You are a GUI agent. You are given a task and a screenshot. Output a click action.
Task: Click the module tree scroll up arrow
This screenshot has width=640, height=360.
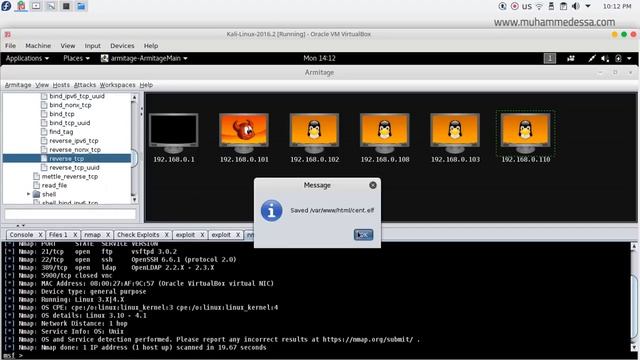coord(134,97)
